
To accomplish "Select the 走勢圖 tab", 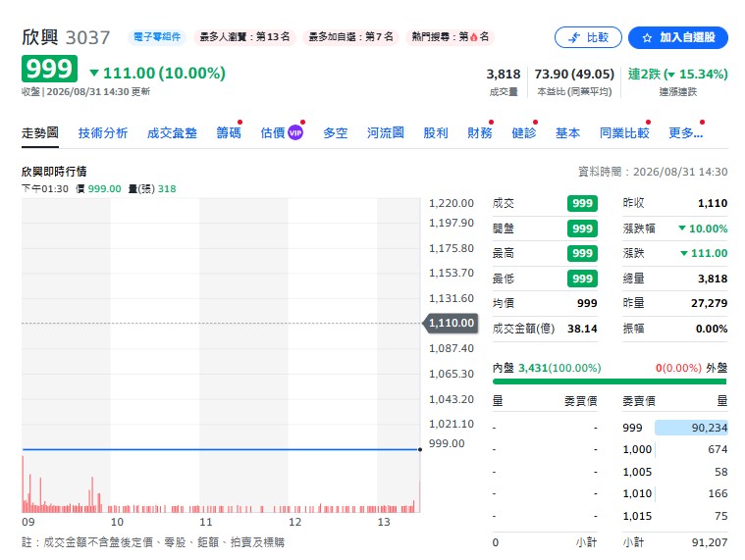I will [40, 132].
